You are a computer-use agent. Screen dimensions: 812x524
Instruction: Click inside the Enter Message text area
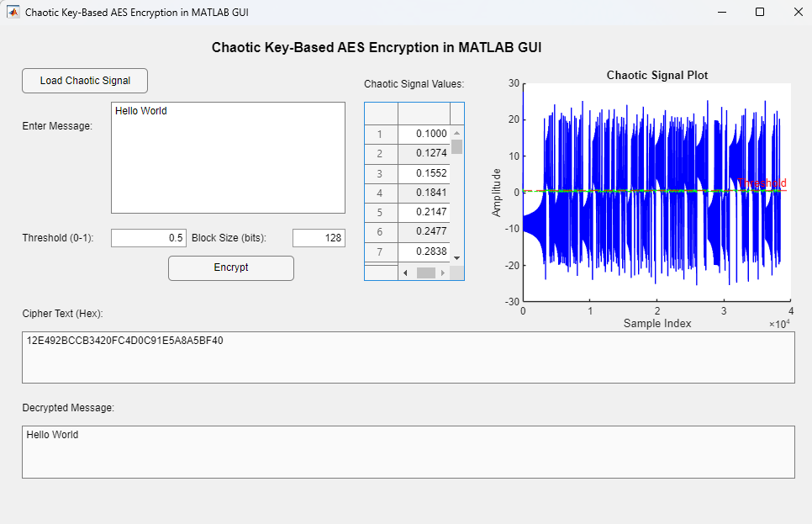228,157
